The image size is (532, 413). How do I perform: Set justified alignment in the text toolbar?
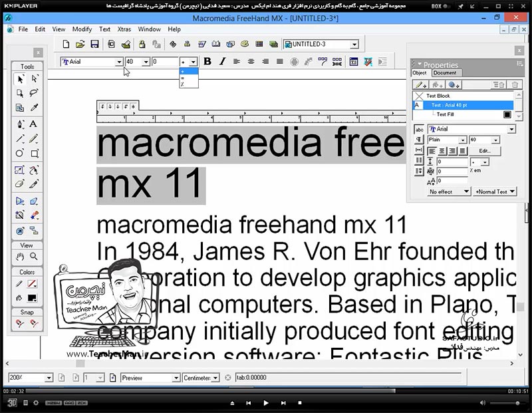[280, 61]
